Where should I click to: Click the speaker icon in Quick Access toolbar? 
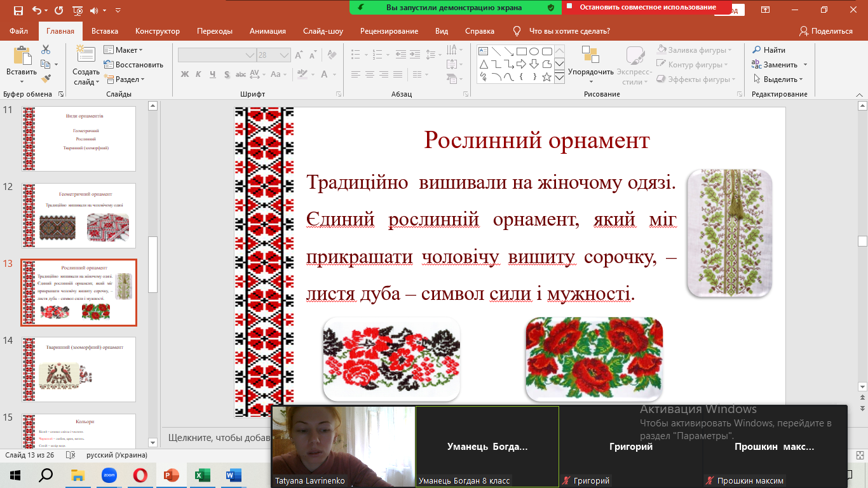pos(95,10)
